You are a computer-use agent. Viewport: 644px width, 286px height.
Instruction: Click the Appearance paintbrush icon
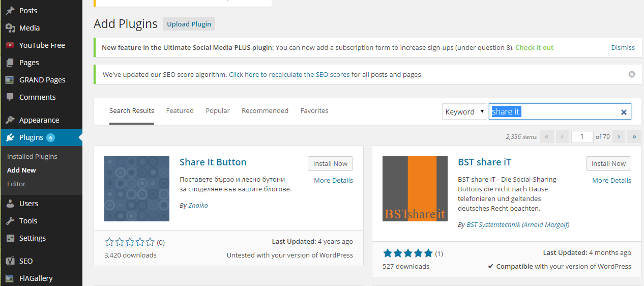[10, 120]
